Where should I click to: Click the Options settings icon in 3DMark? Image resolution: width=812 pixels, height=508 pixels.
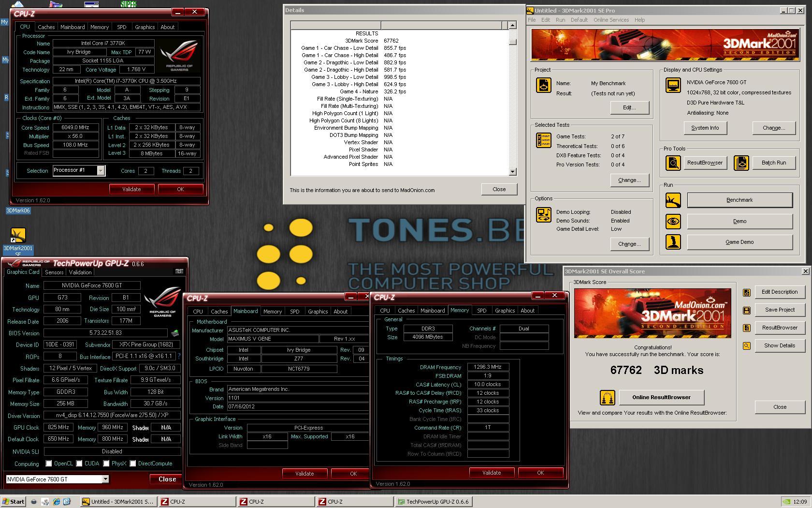[x=544, y=215]
